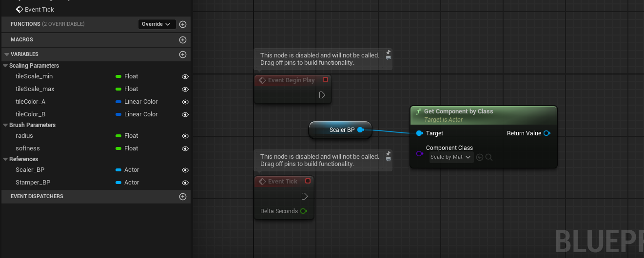Add a new function with plus icon
This screenshot has width=644, height=258.
[x=183, y=24]
